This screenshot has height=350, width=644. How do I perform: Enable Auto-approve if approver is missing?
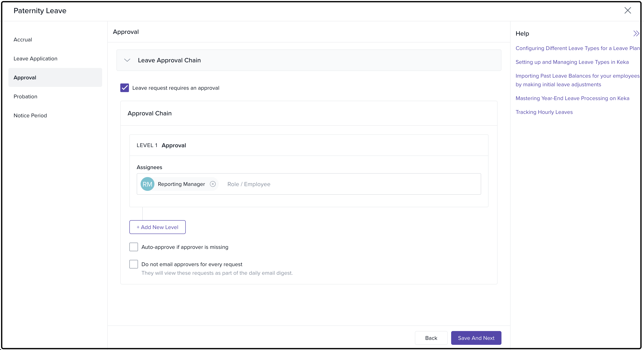tap(133, 247)
